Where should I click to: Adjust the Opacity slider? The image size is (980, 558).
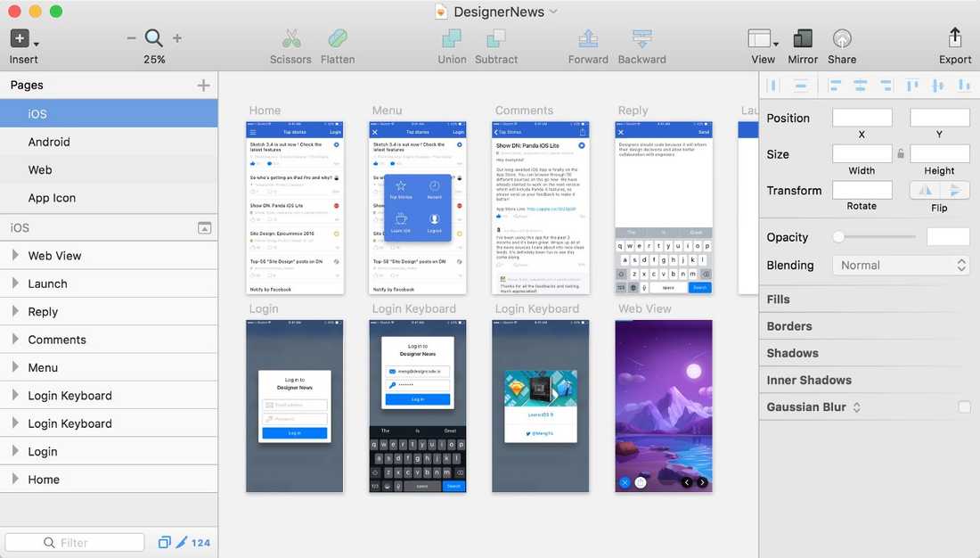(x=838, y=237)
